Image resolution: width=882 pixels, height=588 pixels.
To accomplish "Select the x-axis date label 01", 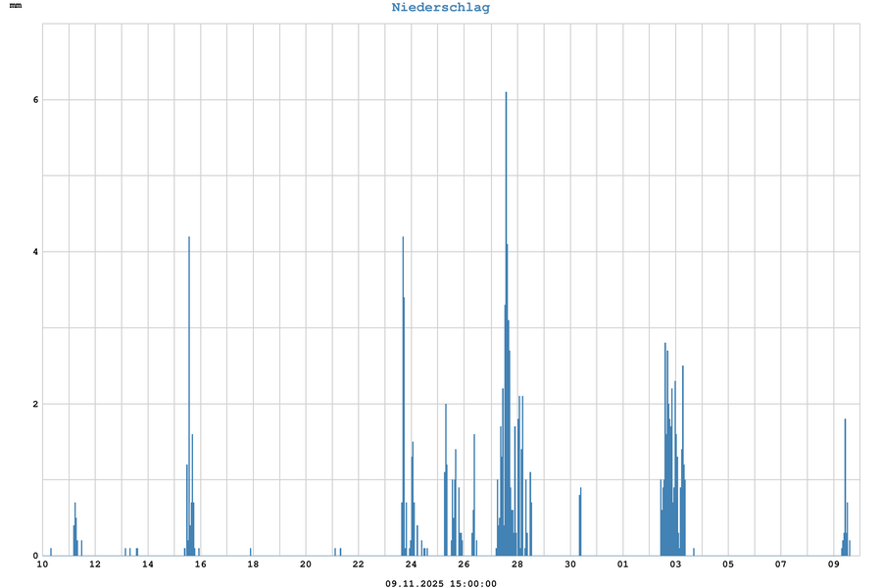I will coord(623,564).
